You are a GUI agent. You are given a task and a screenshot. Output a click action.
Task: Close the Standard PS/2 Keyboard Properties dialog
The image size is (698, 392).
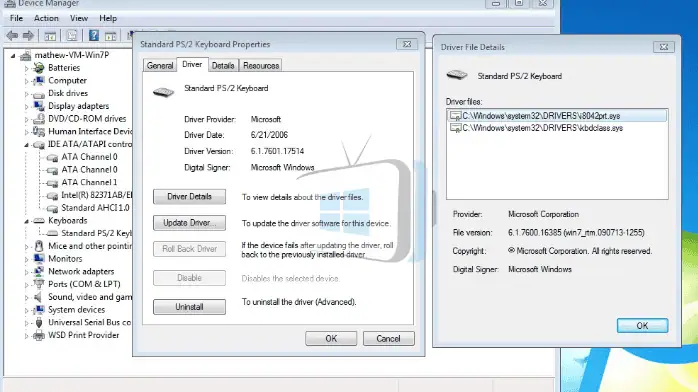pyautogui.click(x=407, y=44)
